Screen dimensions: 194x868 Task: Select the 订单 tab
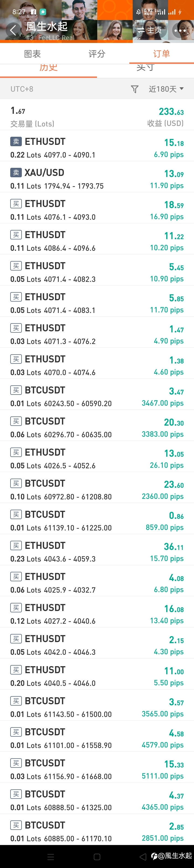point(161,54)
